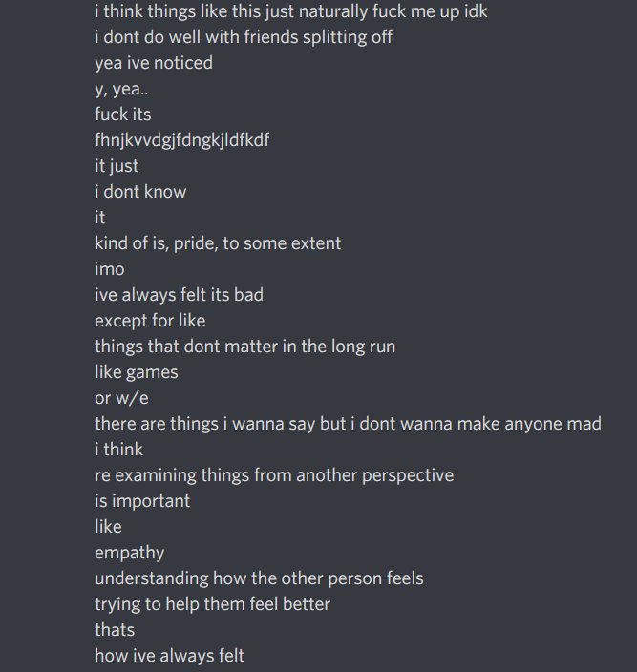Image resolution: width=637 pixels, height=672 pixels.
Task: Click the "i think" message line
Action: (118, 450)
